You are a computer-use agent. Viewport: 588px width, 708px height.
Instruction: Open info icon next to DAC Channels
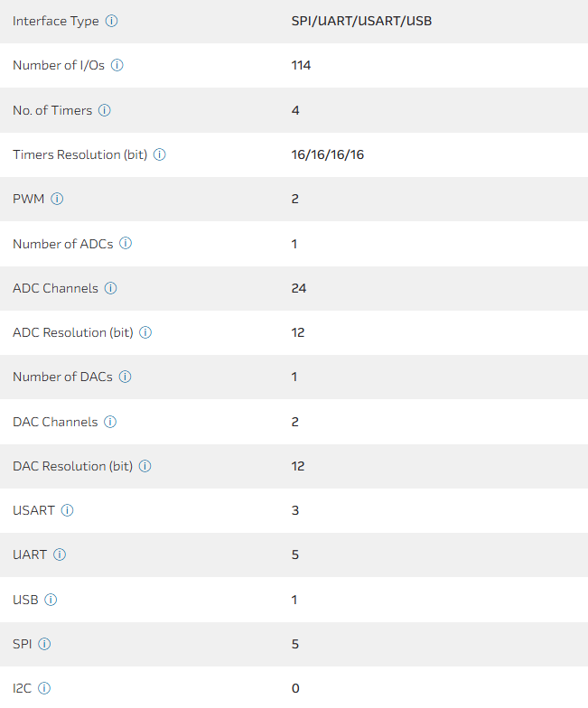point(109,422)
